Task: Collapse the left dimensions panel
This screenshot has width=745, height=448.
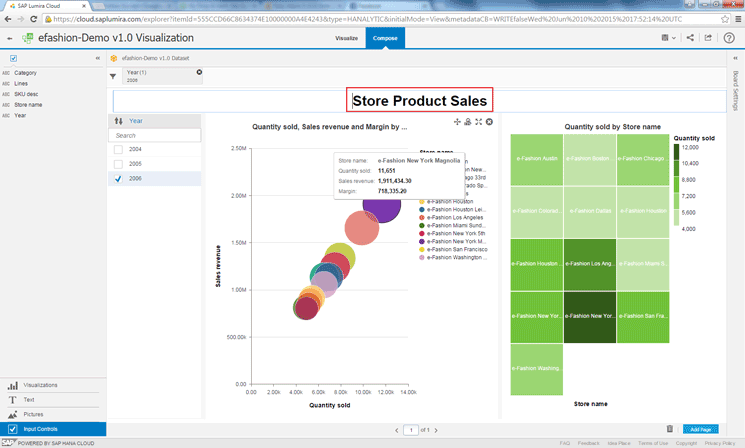Action: (x=97, y=59)
